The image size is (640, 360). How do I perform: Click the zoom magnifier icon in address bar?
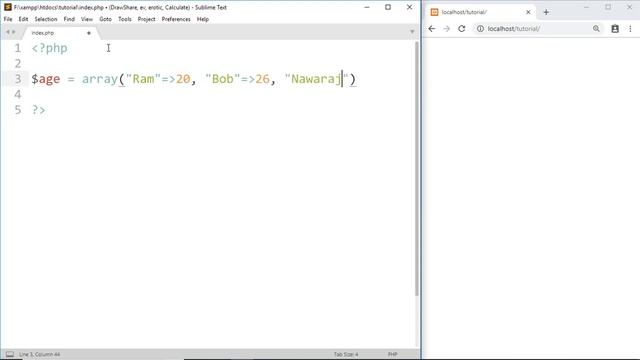point(596,29)
